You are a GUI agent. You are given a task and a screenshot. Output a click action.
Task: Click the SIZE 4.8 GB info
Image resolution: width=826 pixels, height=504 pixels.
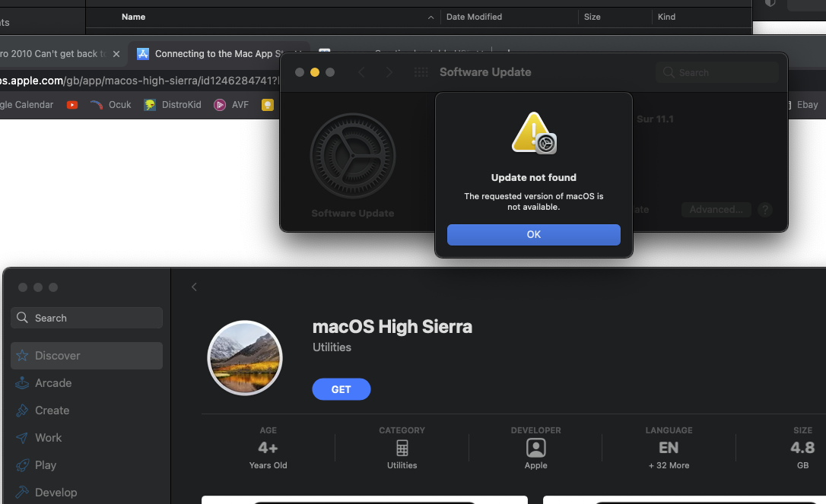[x=803, y=448]
